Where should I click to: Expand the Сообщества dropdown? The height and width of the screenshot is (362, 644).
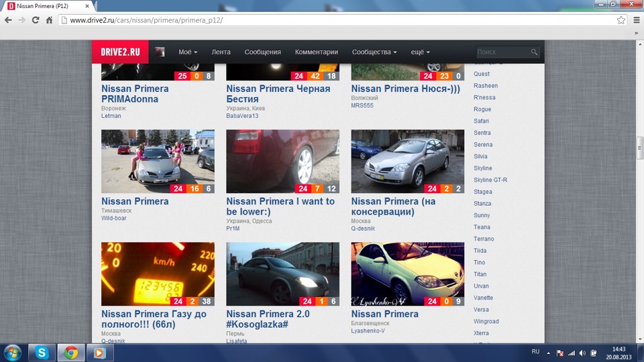(x=374, y=52)
